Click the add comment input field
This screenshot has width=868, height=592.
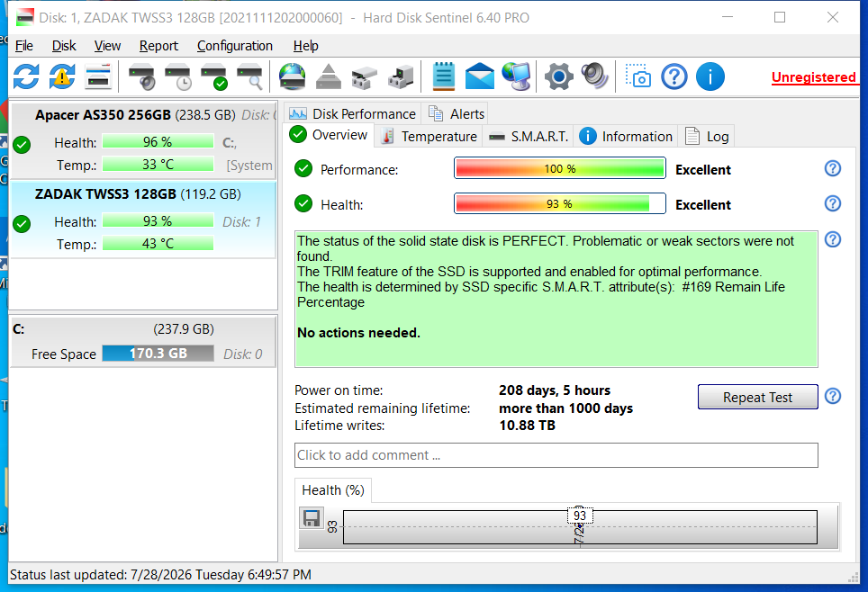tap(556, 454)
